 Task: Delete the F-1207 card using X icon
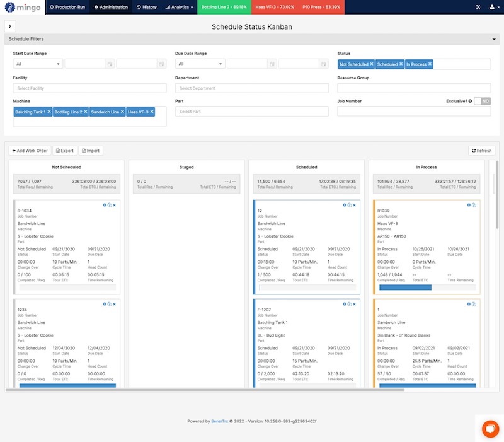pyautogui.click(x=354, y=304)
